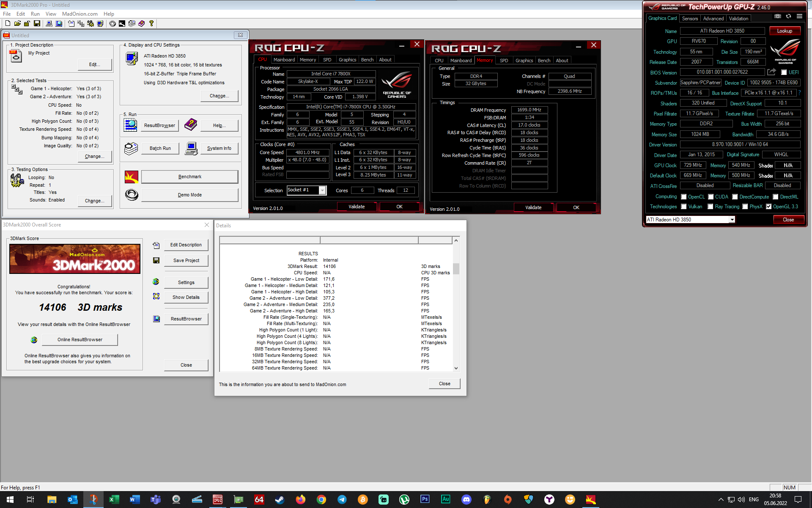
Task: Click the Online ResultBrowser button
Action: (x=80, y=340)
